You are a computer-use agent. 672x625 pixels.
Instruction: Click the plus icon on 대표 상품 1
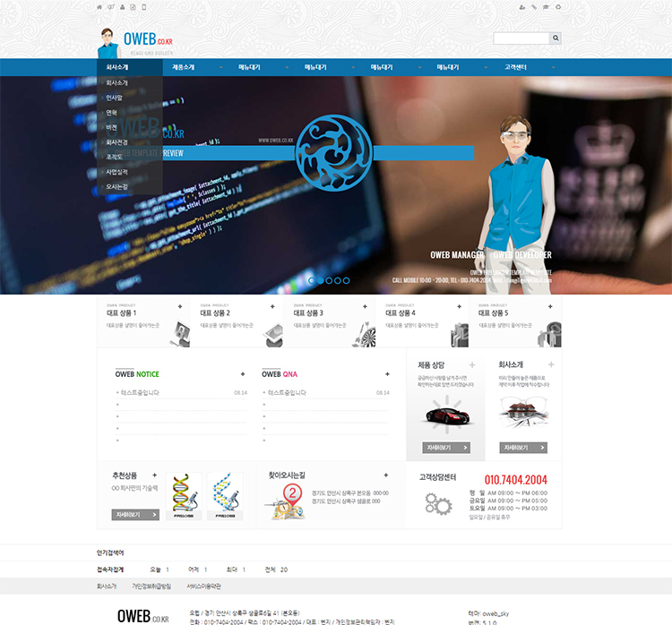180,307
